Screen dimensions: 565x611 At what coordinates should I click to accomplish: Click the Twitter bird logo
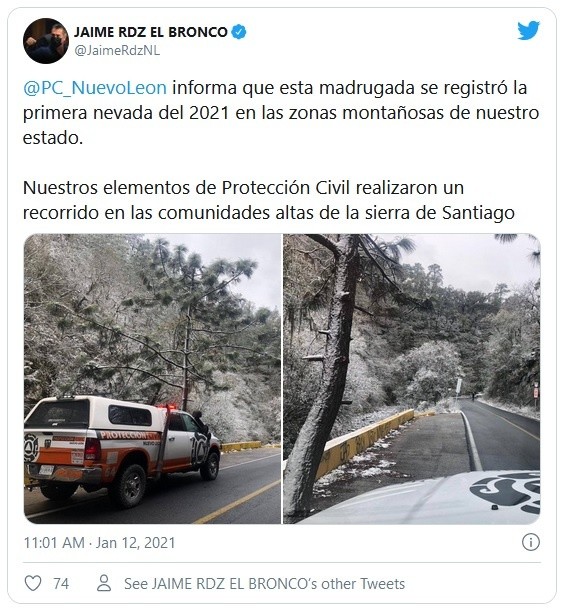coord(528,30)
